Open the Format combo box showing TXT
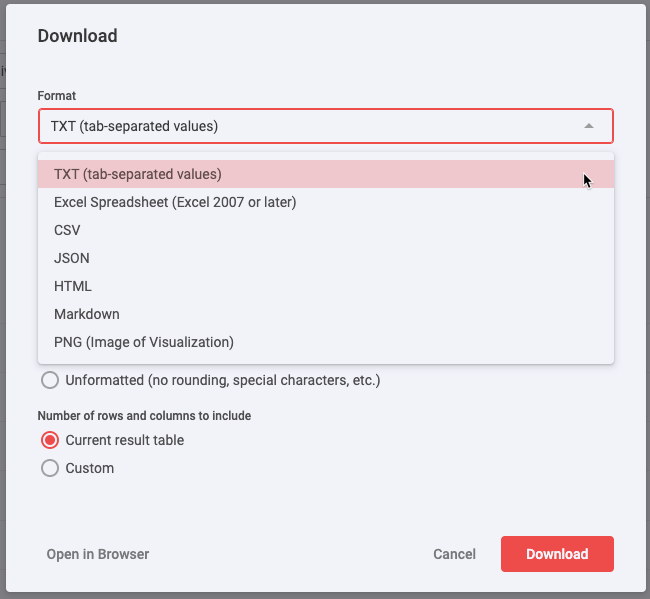 click(x=326, y=126)
